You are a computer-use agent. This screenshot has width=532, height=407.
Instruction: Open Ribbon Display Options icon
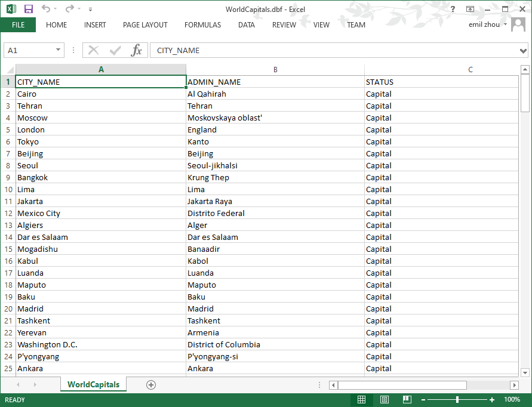tap(471, 9)
